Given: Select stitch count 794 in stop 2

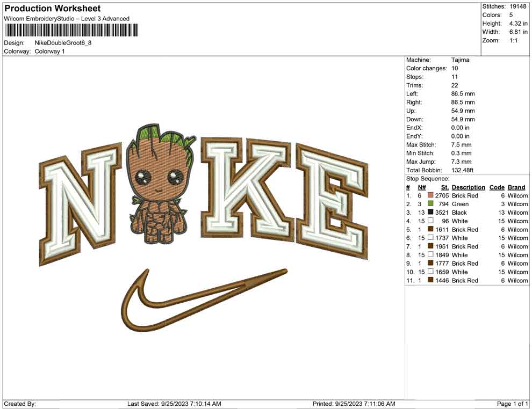Looking at the screenshot, I should [x=443, y=204].
